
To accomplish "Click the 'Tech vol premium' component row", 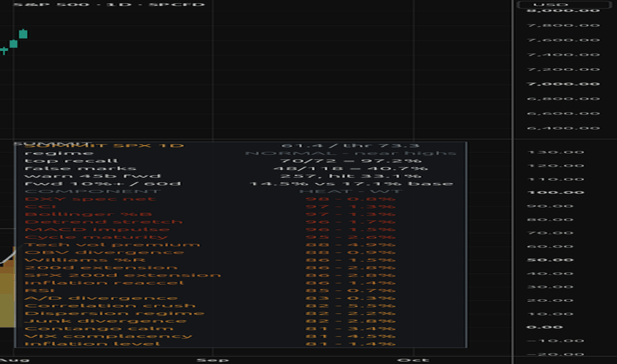I will pyautogui.click(x=112, y=245).
